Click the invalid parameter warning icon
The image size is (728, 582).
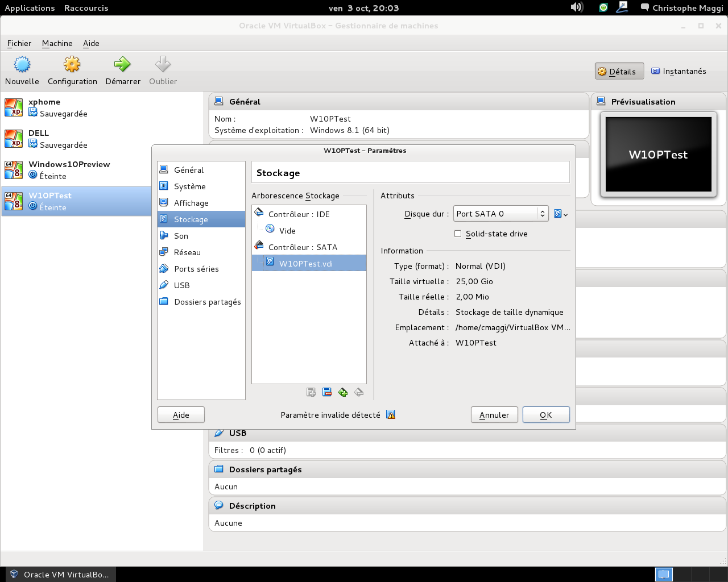pyautogui.click(x=391, y=414)
